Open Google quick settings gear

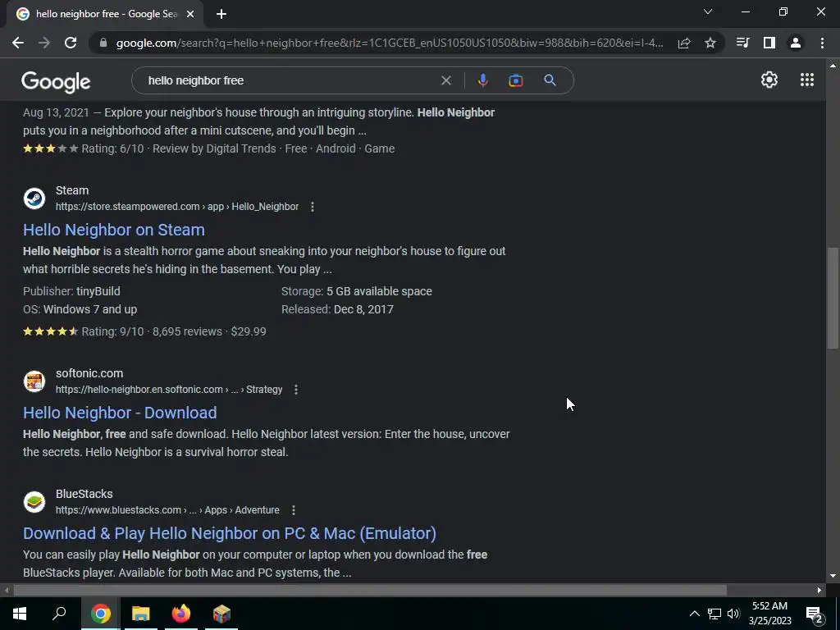769,80
